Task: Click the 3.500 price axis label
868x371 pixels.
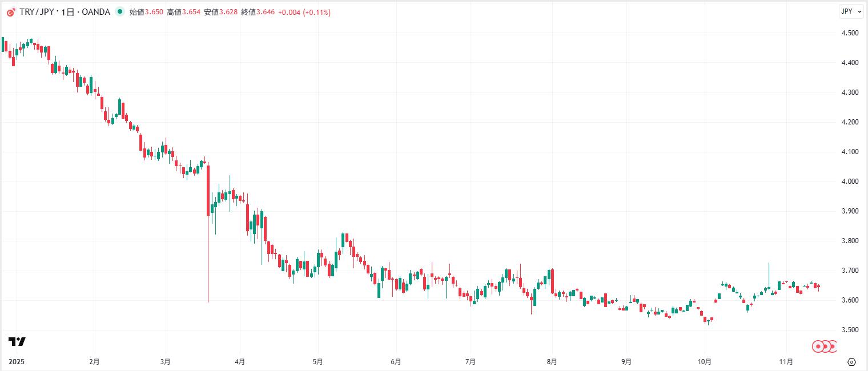Action: pyautogui.click(x=849, y=330)
